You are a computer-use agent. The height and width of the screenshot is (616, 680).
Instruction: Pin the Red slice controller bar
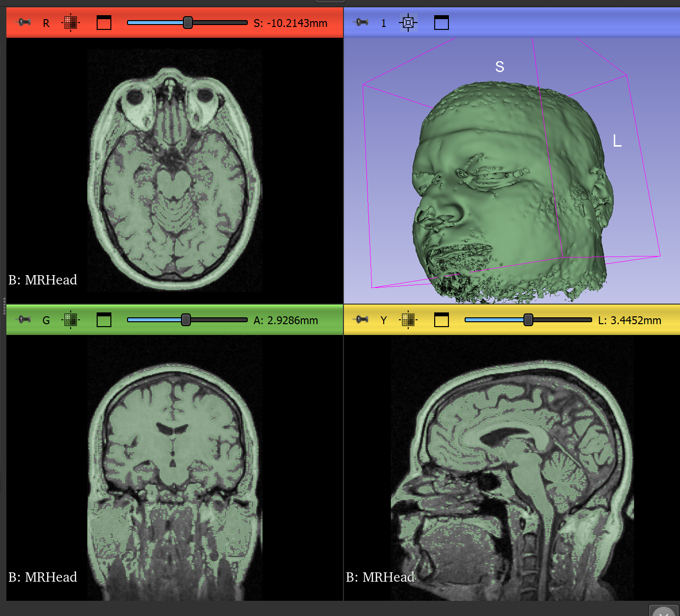(23, 23)
